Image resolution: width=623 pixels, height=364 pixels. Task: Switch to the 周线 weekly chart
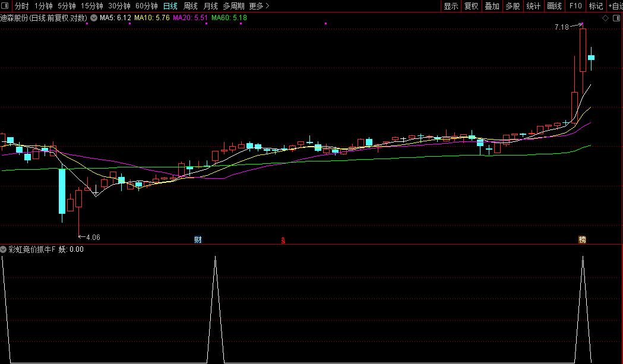pos(190,6)
